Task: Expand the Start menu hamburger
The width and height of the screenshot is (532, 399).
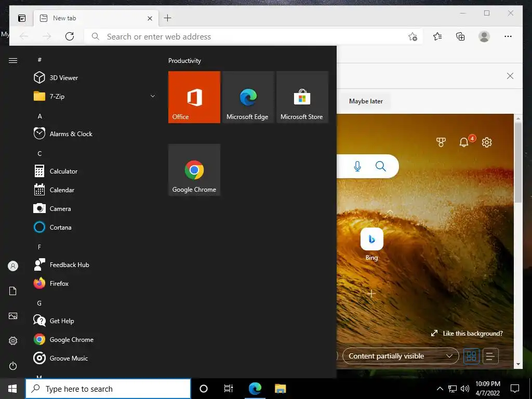Action: click(13, 60)
